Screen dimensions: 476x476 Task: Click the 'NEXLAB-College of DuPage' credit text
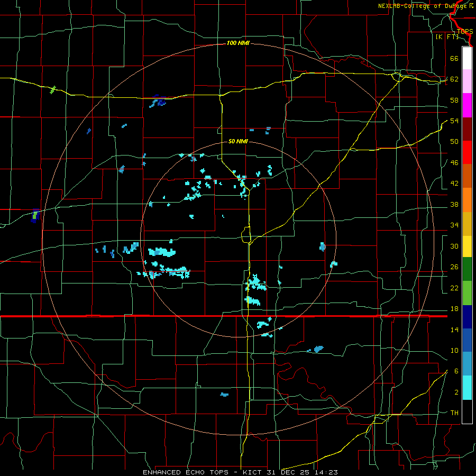(x=423, y=6)
